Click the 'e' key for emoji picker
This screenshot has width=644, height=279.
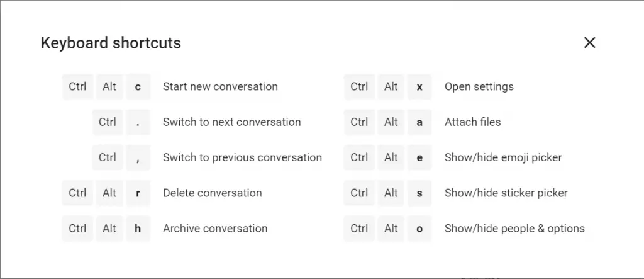[419, 157]
